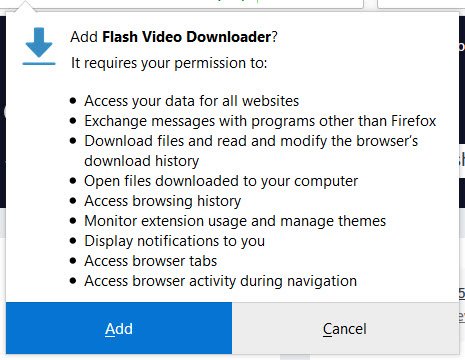Select the 'Access browser tabs' permission

tap(150, 261)
